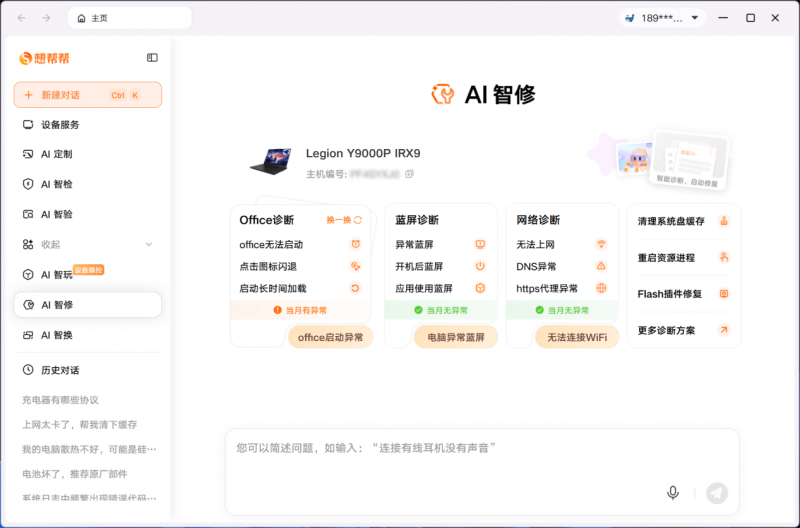The width and height of the screenshot is (800, 528).
Task: Select 无法上网 diagnosis text
Action: point(535,244)
